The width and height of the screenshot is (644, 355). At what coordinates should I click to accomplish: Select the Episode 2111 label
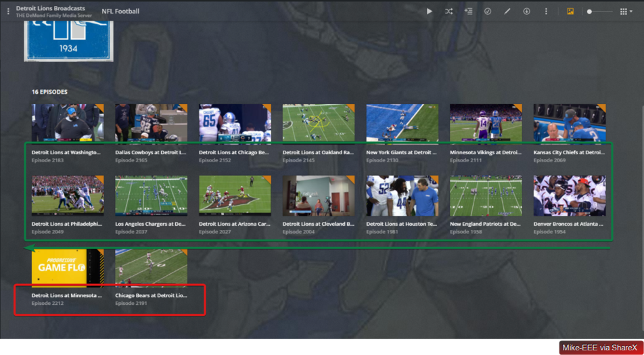[465, 160]
